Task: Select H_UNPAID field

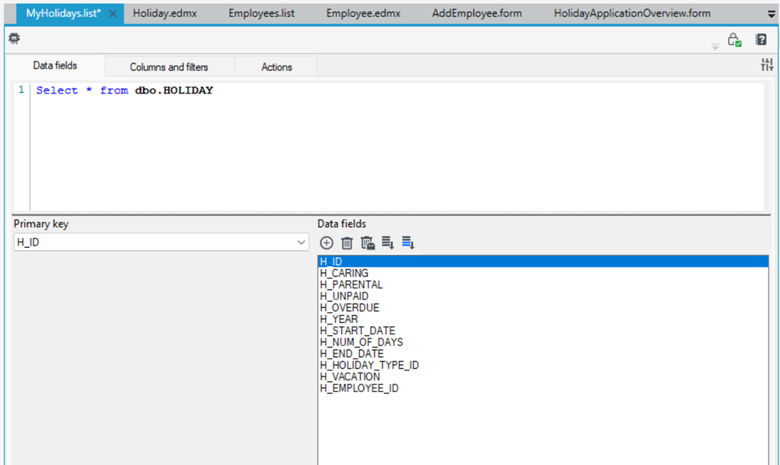Action: (543, 296)
